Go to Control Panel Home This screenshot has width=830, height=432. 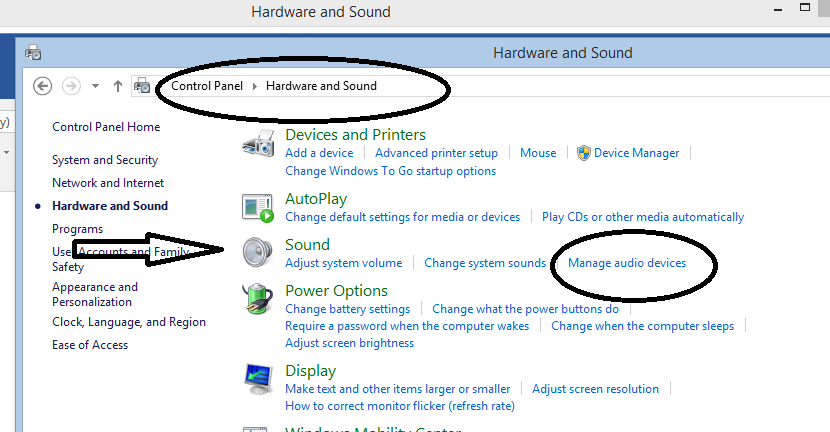(x=106, y=127)
